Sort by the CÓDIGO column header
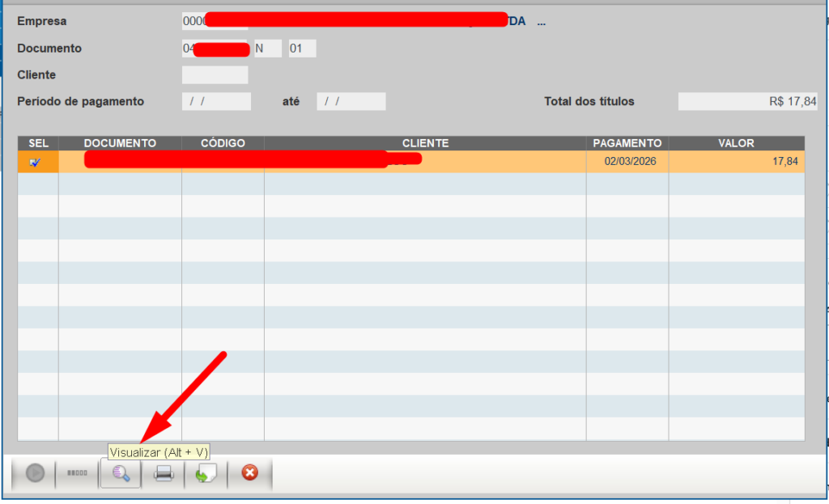This screenshot has height=504, width=829. 223,143
